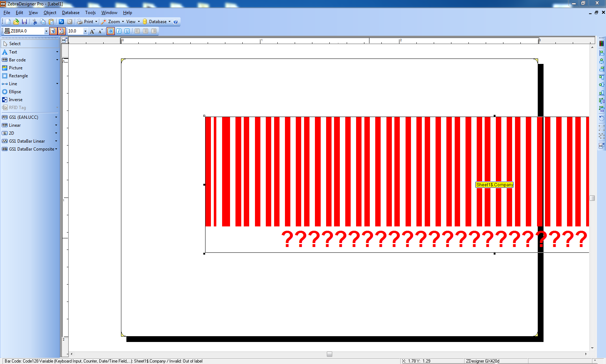Toggle Underline formatting button
606x364 pixels.
[127, 31]
